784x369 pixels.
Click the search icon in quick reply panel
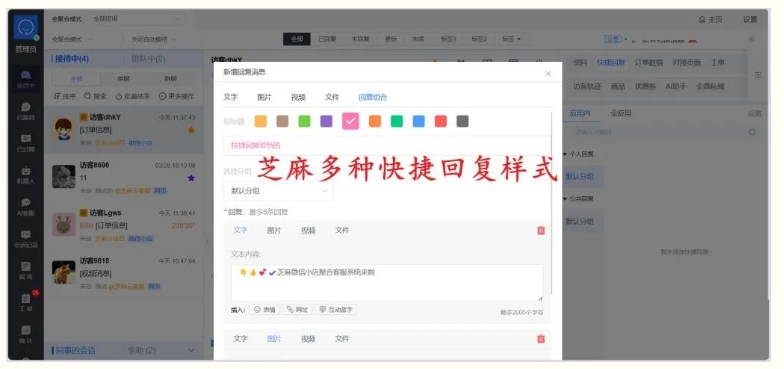point(752,132)
